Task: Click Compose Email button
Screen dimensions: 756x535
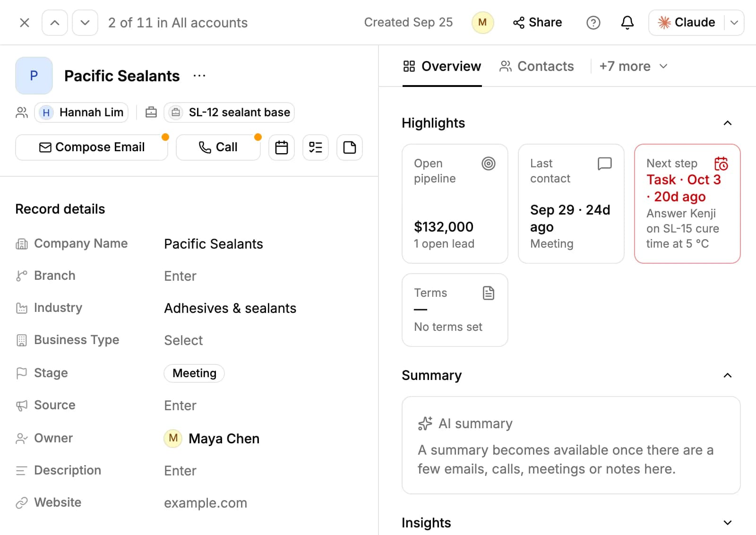Action: click(x=92, y=147)
